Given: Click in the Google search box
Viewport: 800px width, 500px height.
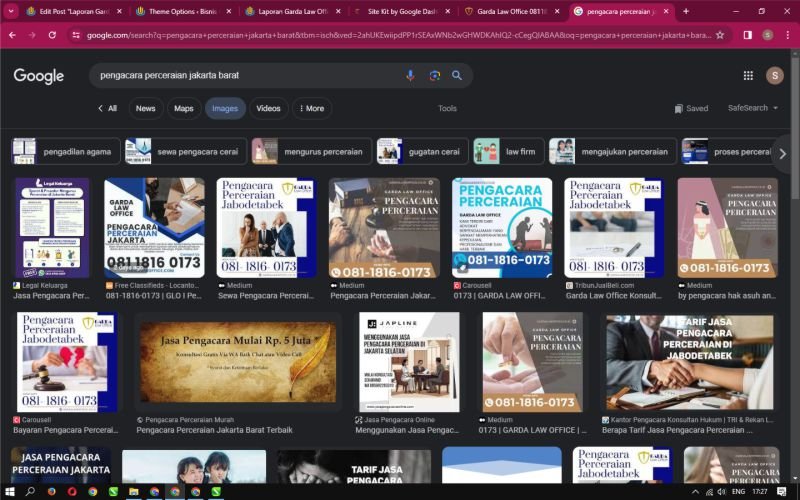Looking at the screenshot, I should click(240, 75).
